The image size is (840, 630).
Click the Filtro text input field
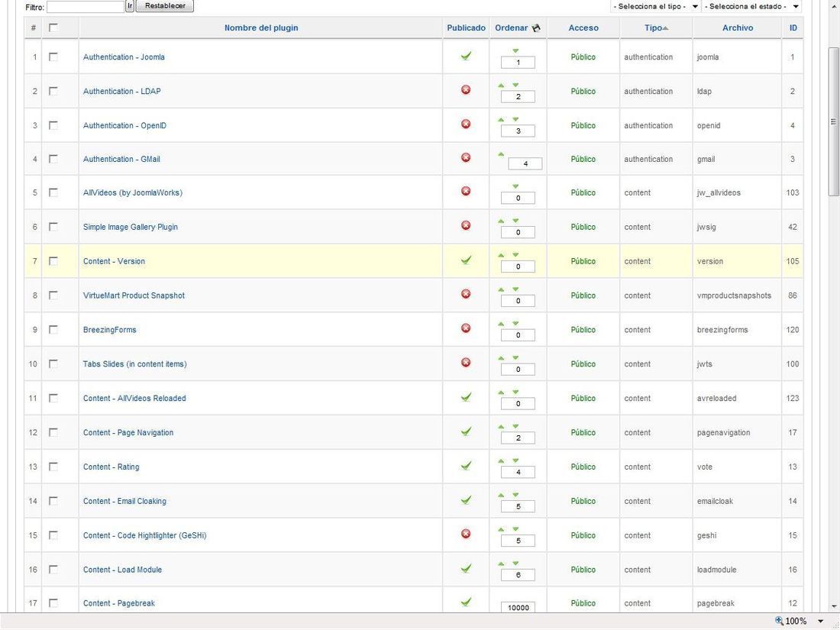86,6
